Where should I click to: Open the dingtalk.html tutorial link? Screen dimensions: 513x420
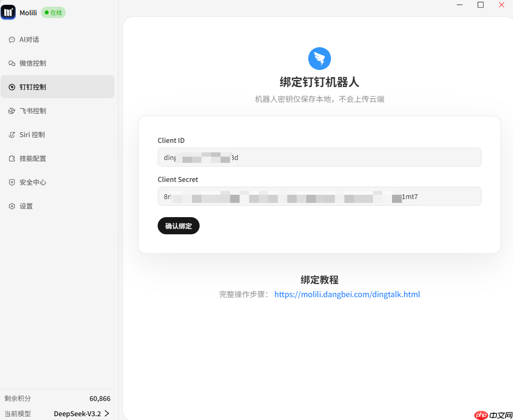pyautogui.click(x=347, y=294)
